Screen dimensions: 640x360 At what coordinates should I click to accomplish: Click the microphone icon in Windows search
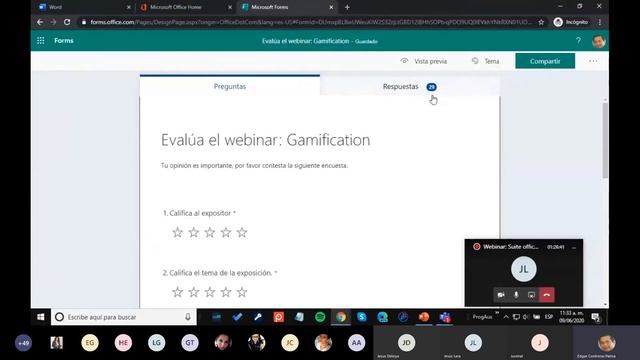(188, 317)
